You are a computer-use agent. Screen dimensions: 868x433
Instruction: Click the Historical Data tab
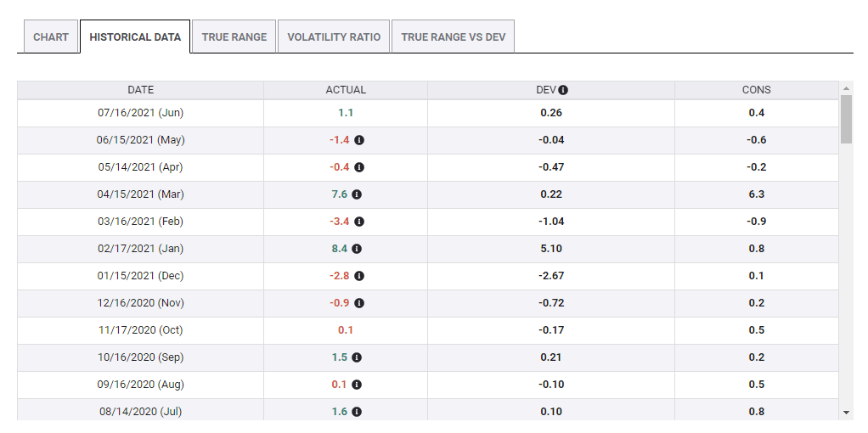pos(135,37)
